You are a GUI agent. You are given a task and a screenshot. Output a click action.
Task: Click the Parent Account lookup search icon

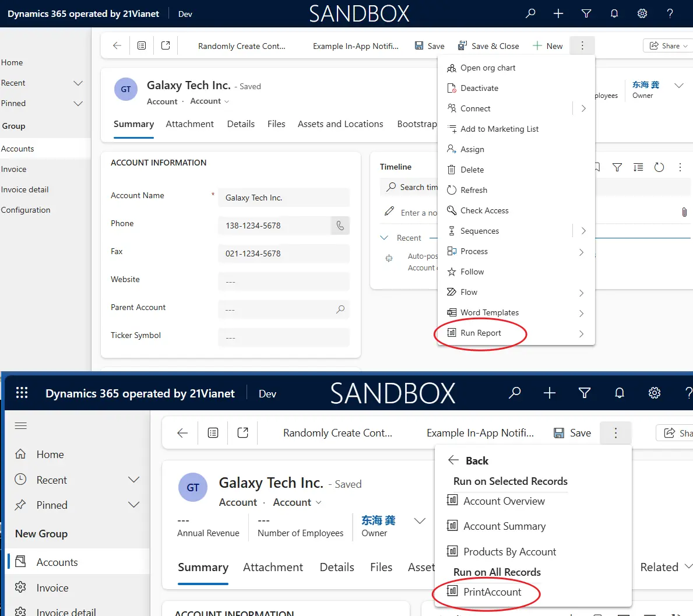coord(340,309)
